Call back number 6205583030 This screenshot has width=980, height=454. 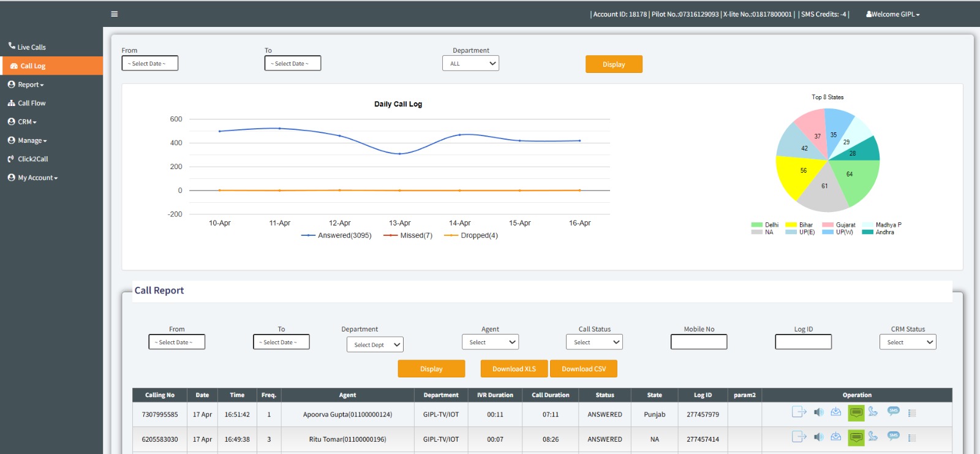point(873,437)
